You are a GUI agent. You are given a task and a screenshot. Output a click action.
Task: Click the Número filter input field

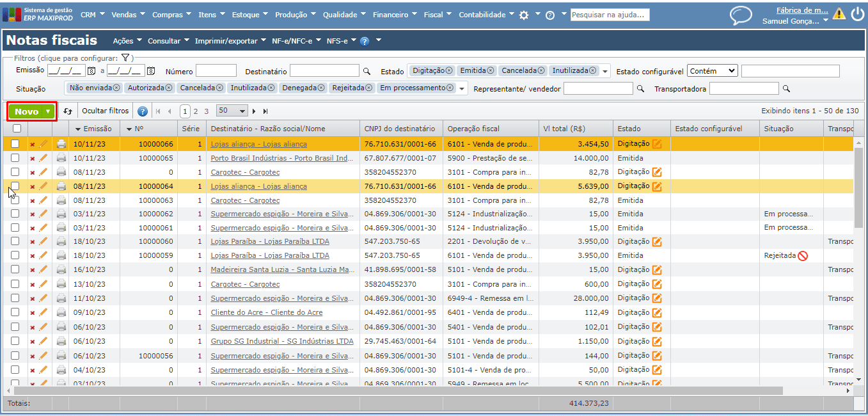click(216, 71)
